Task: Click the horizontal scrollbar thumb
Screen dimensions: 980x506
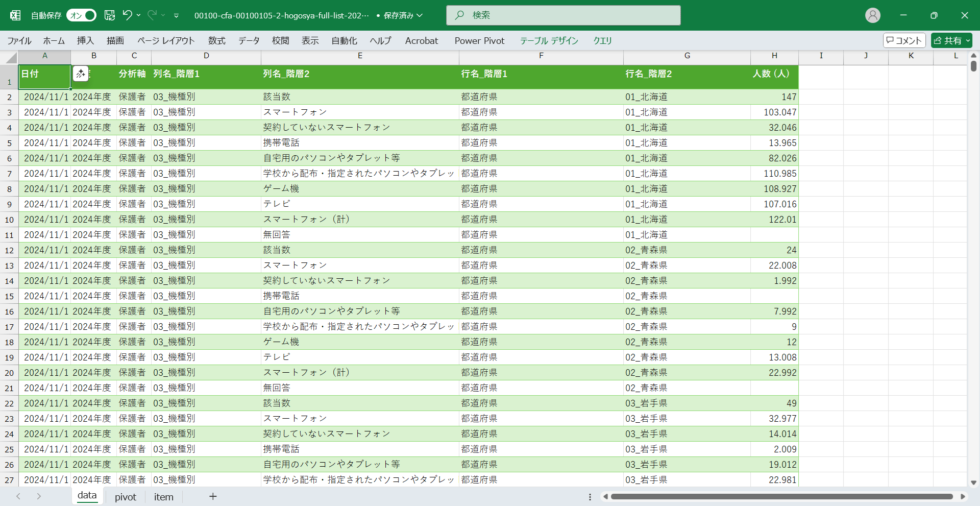Action: [x=781, y=496]
